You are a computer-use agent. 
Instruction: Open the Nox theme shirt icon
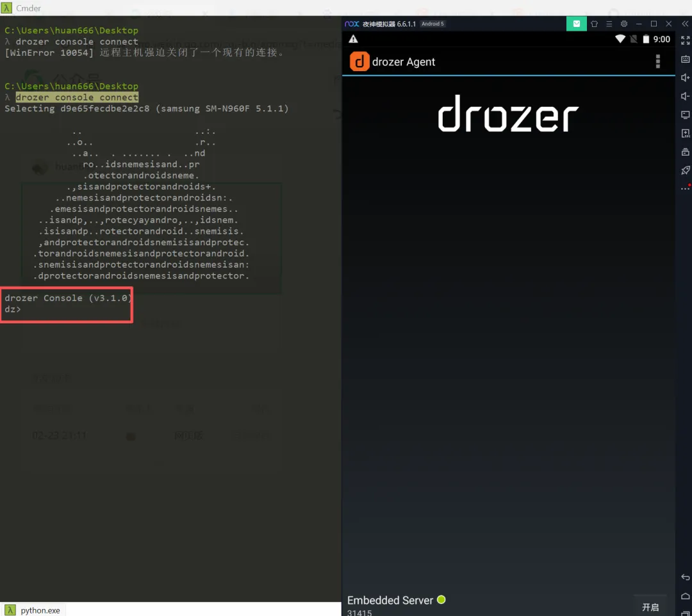[x=595, y=24]
